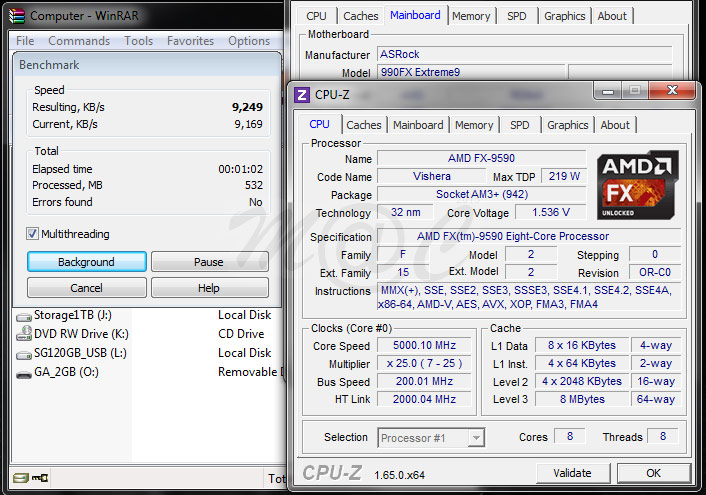Switch to Graphics tab in front CPU-Z
Image resolution: width=706 pixels, height=495 pixels.
pos(568,125)
